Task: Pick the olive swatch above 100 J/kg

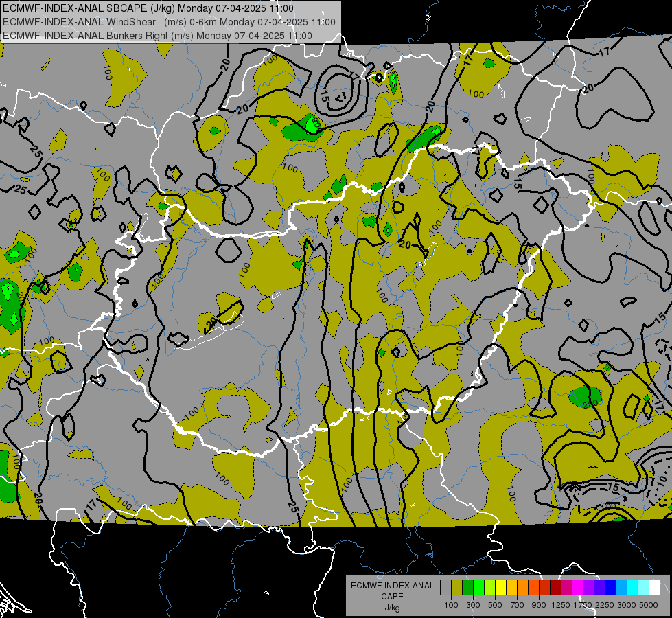Action: 457,587
